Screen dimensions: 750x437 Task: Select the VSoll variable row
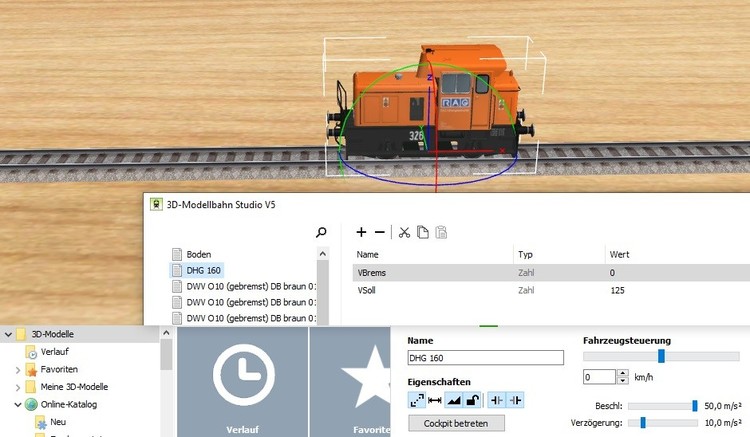coord(551,290)
